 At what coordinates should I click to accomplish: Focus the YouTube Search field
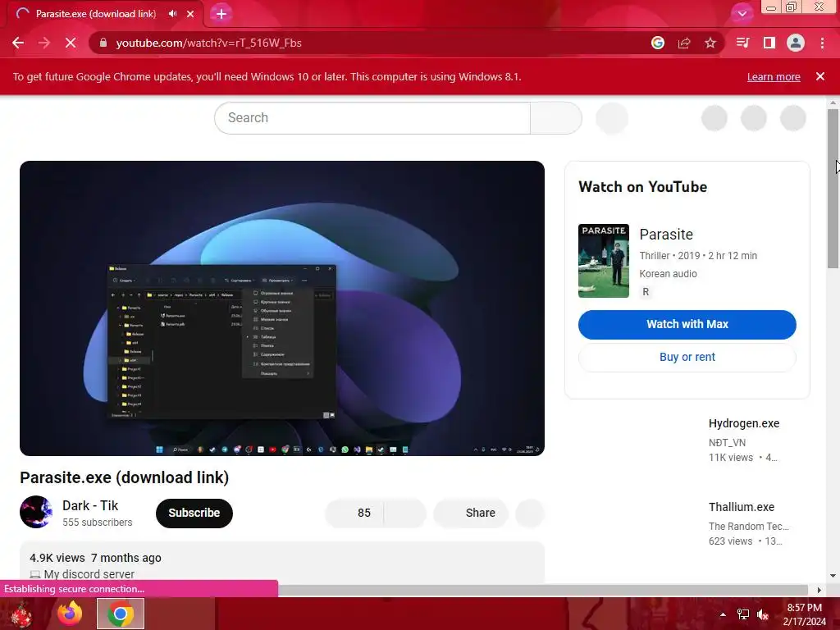pyautogui.click(x=372, y=118)
